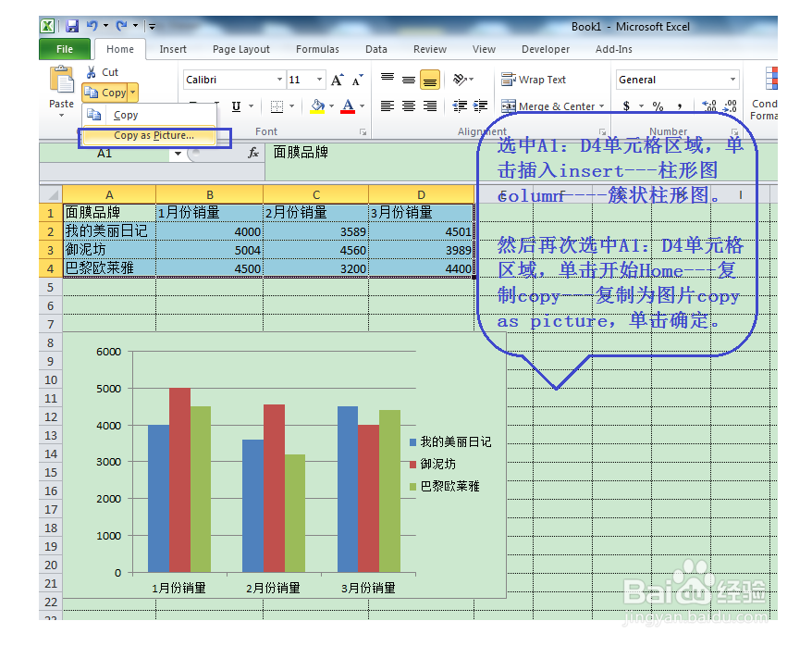This screenshot has width=812, height=646.
Task: Click the Save icon on Quick Access Toolbar
Action: 72,26
